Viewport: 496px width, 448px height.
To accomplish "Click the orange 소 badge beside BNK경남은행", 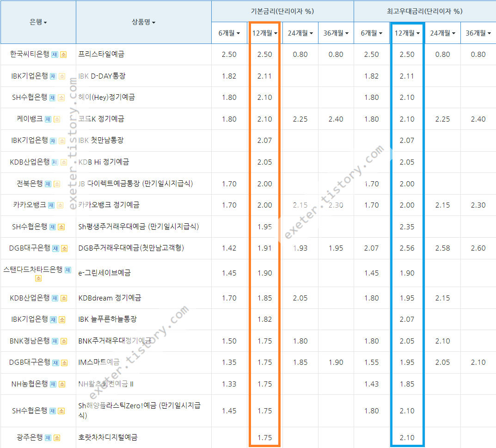I will coord(64,341).
